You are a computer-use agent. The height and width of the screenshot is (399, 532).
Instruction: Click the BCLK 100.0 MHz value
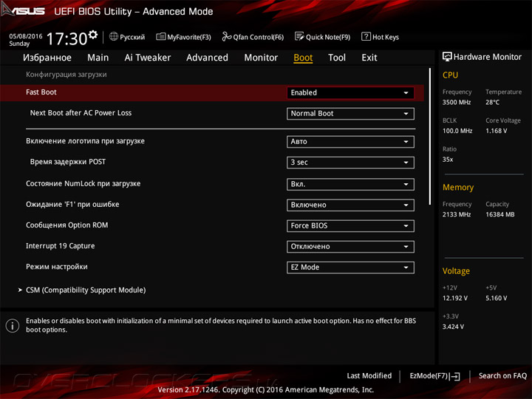457,131
